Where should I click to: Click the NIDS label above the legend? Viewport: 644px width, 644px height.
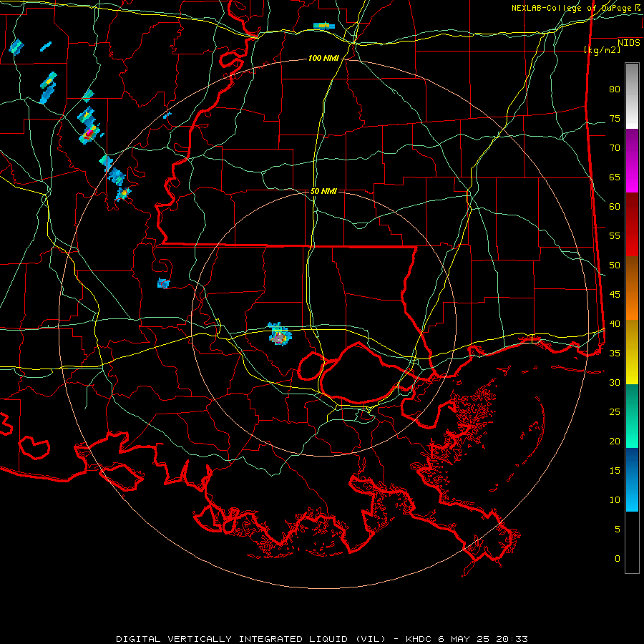point(628,43)
